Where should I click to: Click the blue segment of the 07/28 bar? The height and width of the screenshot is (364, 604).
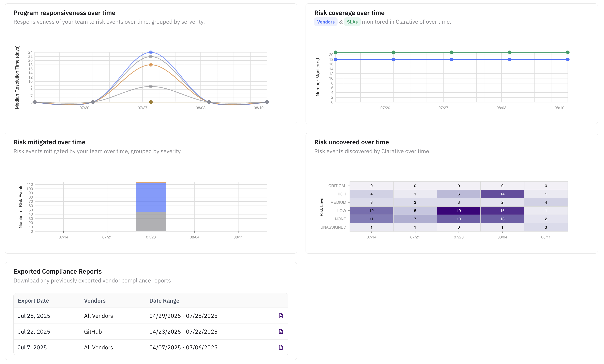tap(151, 198)
